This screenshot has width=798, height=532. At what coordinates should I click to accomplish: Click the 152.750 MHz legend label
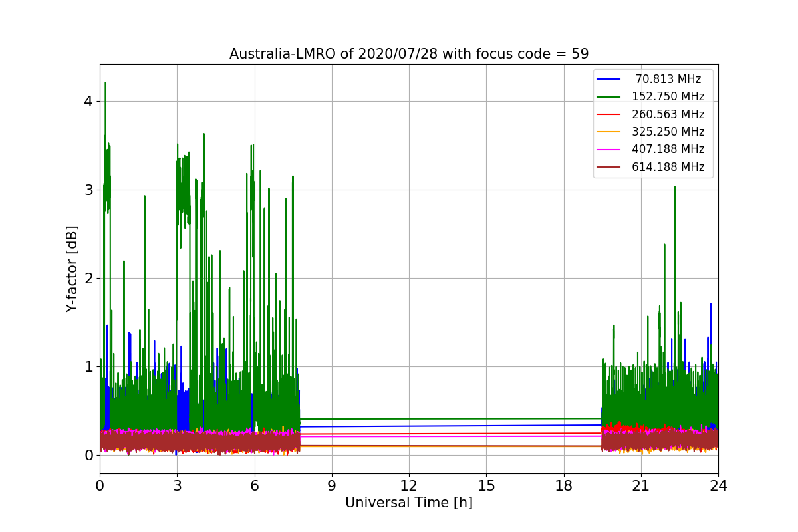pyautogui.click(x=668, y=96)
